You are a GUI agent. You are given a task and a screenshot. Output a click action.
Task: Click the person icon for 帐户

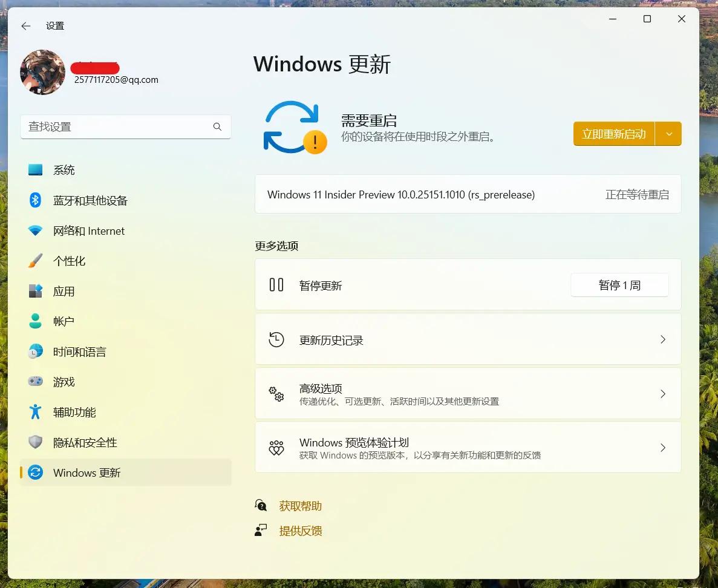[35, 321]
